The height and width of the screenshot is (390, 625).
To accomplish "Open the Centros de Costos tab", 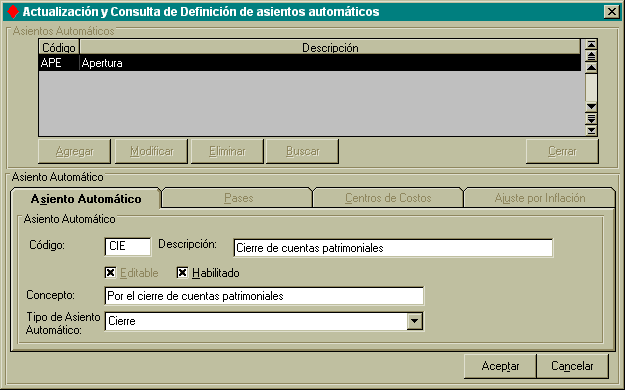I will pyautogui.click(x=388, y=198).
